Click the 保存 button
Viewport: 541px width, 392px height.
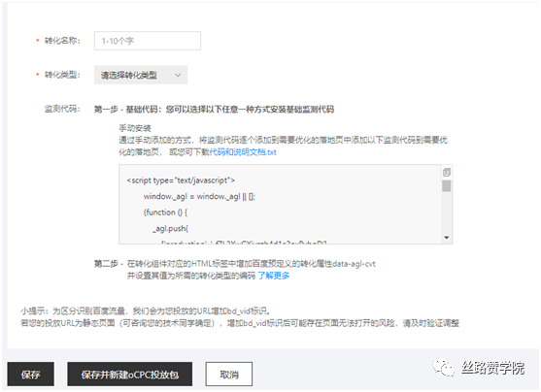(31, 375)
